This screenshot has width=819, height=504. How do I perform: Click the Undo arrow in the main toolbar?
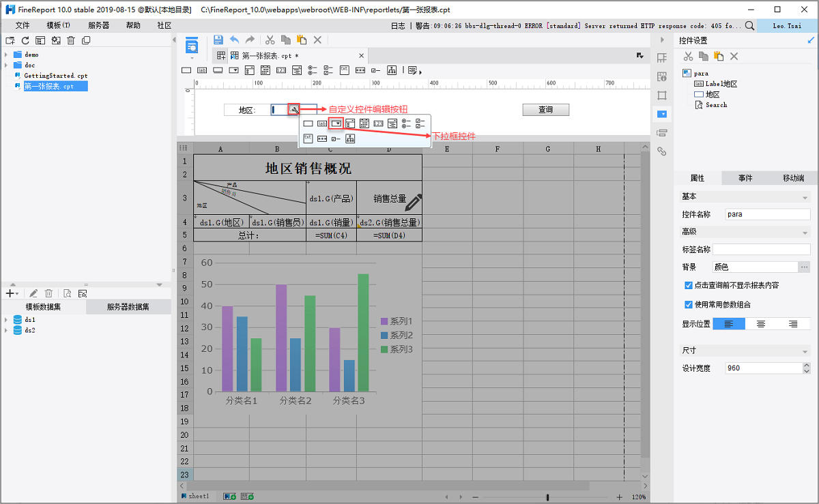234,40
